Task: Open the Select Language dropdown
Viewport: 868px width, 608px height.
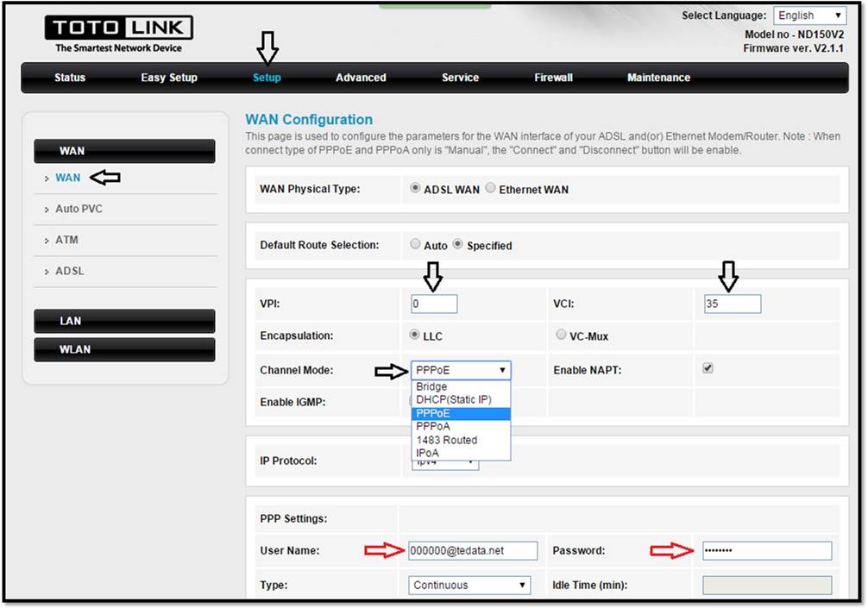Action: coord(810,16)
